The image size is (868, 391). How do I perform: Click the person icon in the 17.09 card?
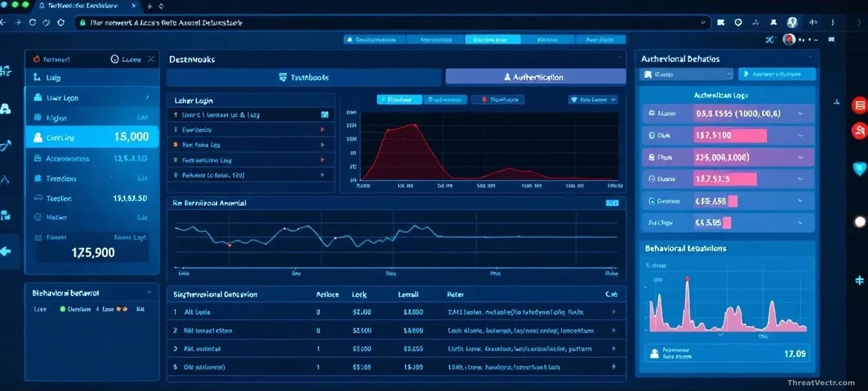point(655,354)
